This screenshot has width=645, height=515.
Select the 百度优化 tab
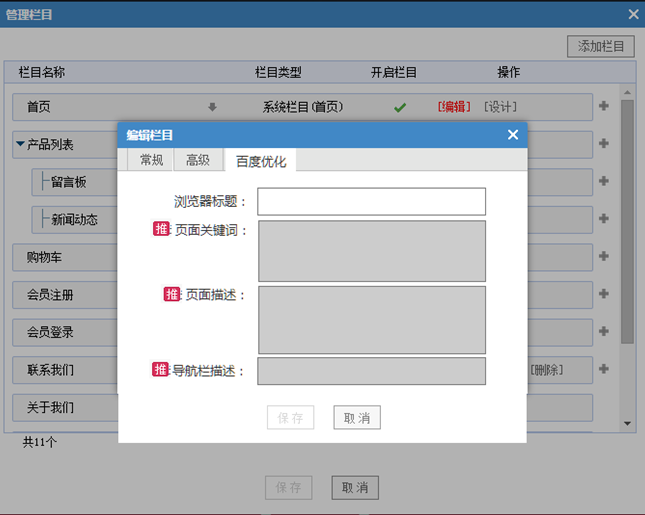(260, 161)
